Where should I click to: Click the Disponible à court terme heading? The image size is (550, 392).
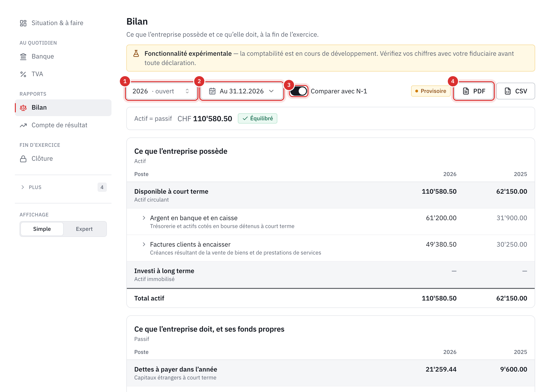tap(171, 192)
